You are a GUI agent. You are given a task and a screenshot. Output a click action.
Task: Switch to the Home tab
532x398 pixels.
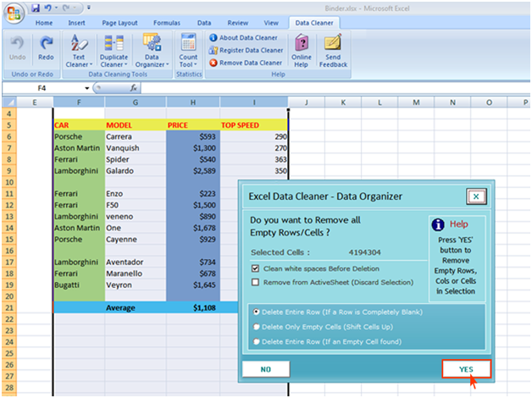[44, 23]
